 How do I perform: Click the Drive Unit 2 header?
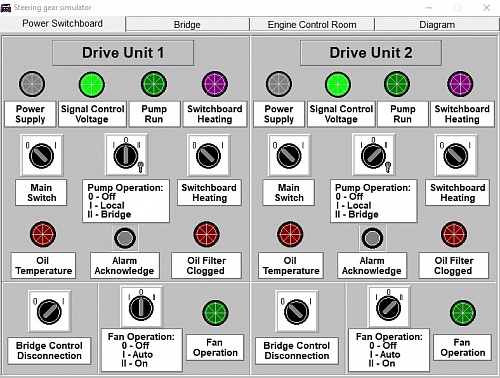coord(371,53)
